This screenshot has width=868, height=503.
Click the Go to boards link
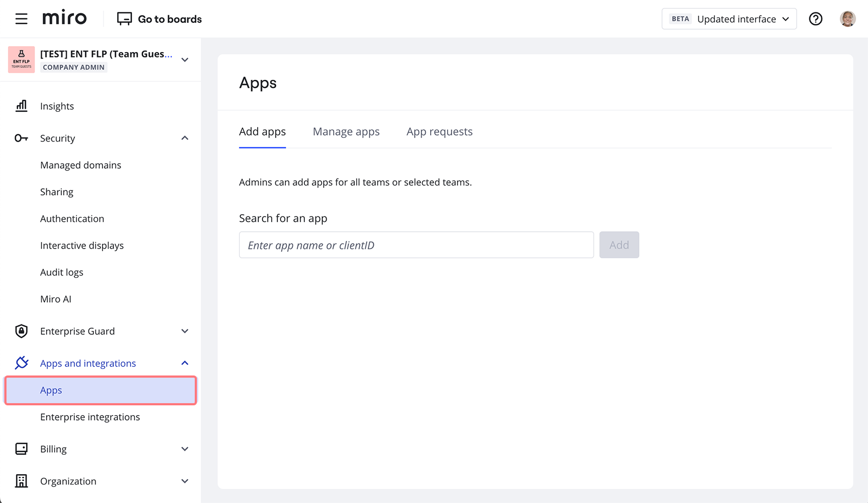(159, 18)
